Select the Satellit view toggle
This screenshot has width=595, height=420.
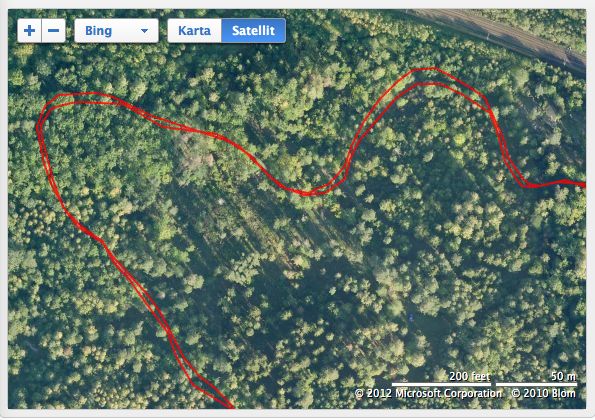tap(253, 30)
